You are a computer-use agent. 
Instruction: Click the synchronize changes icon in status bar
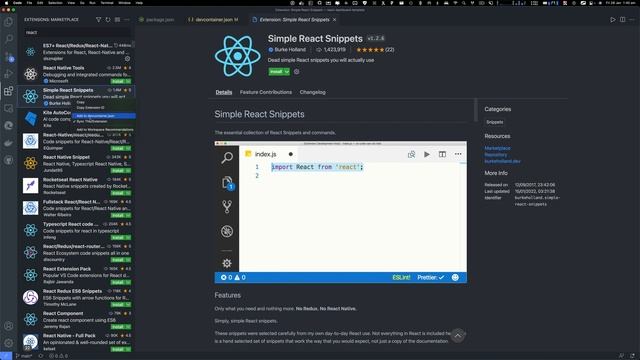(40, 356)
